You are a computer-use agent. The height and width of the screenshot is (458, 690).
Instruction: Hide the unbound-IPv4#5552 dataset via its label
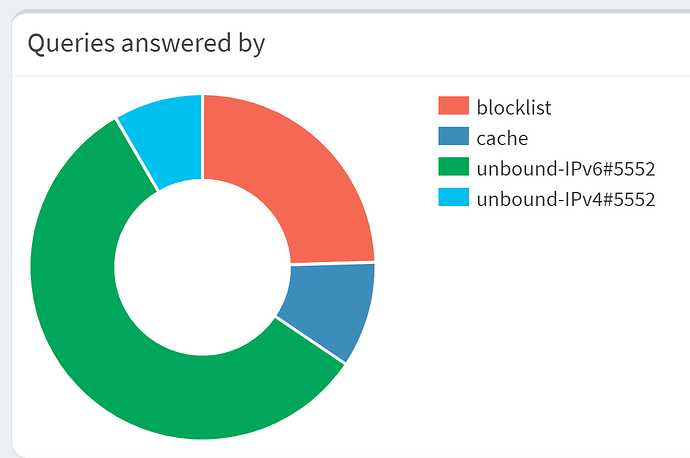point(565,198)
